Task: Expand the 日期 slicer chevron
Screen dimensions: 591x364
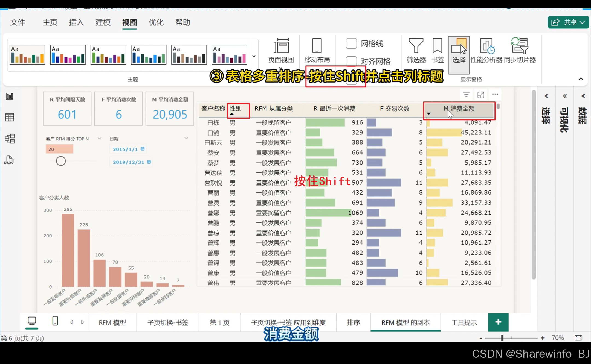Action: [x=186, y=138]
